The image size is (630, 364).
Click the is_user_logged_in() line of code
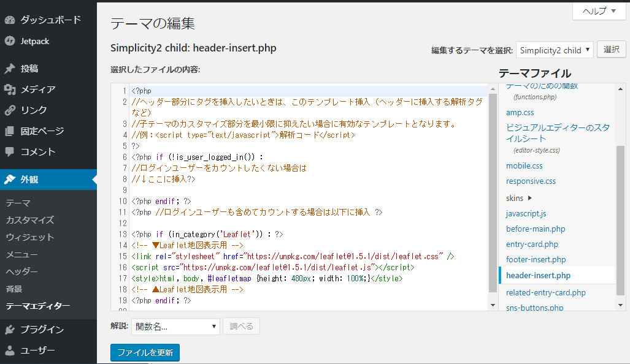click(x=198, y=157)
